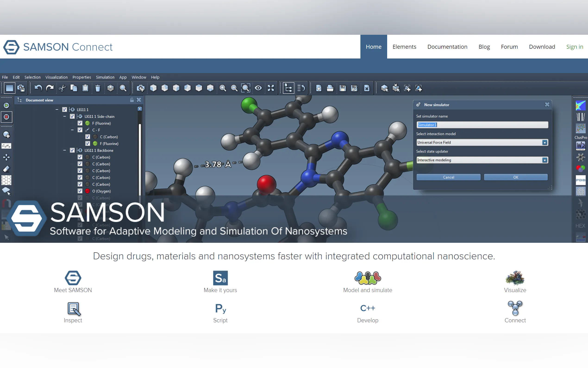Uncheck the LIG11 1 Backbone checkbox
Image resolution: width=588 pixels, height=368 pixels.
[72, 150]
